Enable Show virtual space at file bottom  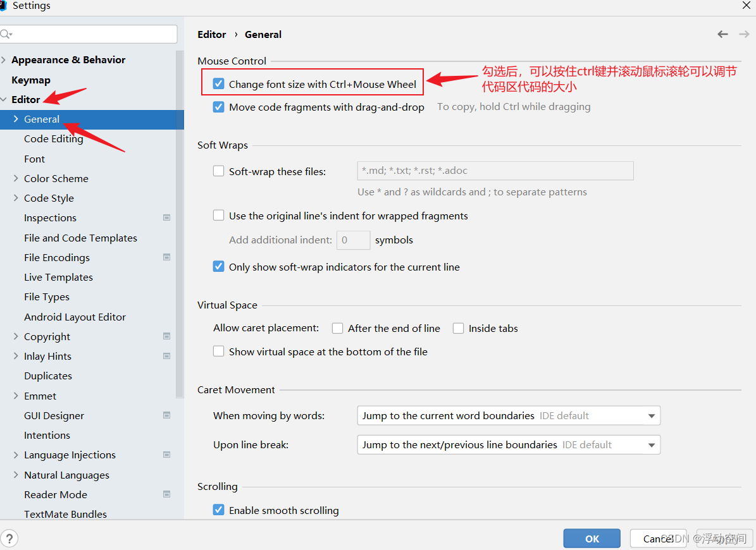(218, 351)
